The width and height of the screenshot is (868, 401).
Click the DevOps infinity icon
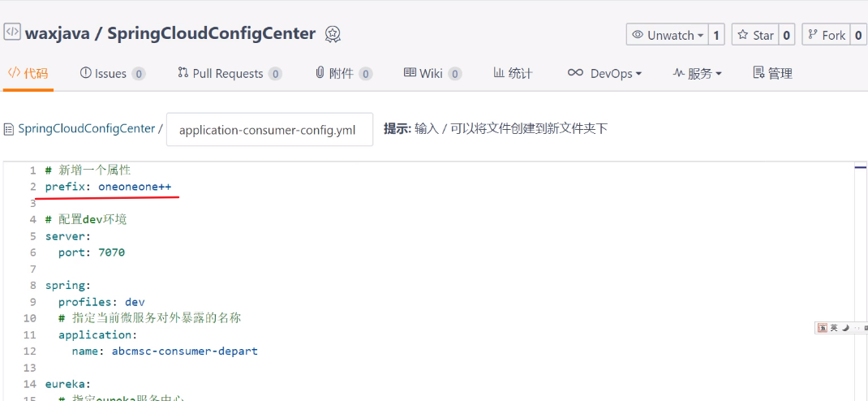coord(575,73)
